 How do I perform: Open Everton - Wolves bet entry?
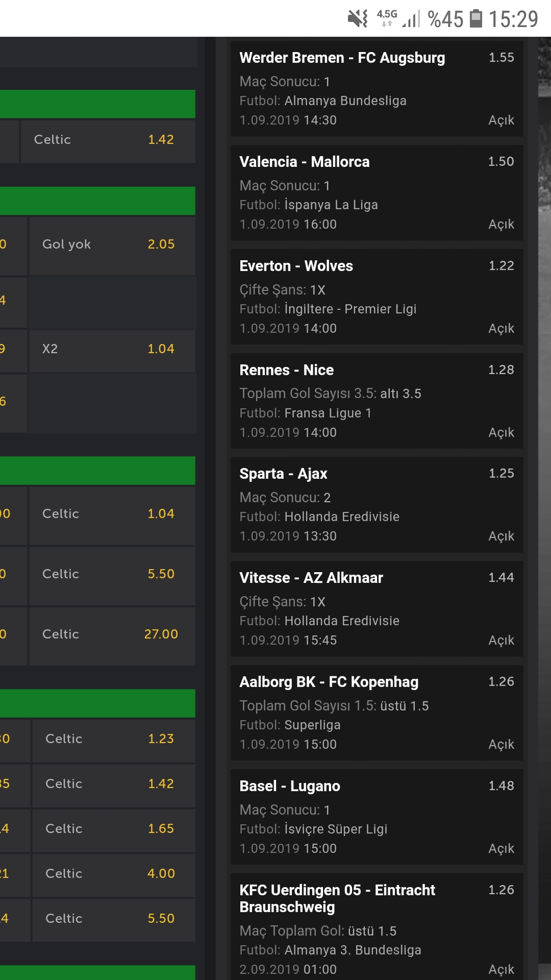point(377,297)
